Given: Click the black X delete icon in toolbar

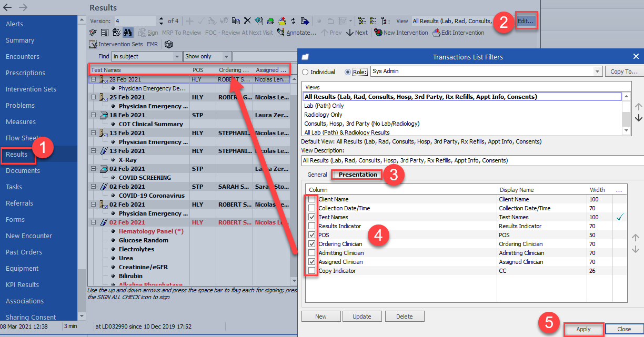Looking at the screenshot, I should coord(247,21).
